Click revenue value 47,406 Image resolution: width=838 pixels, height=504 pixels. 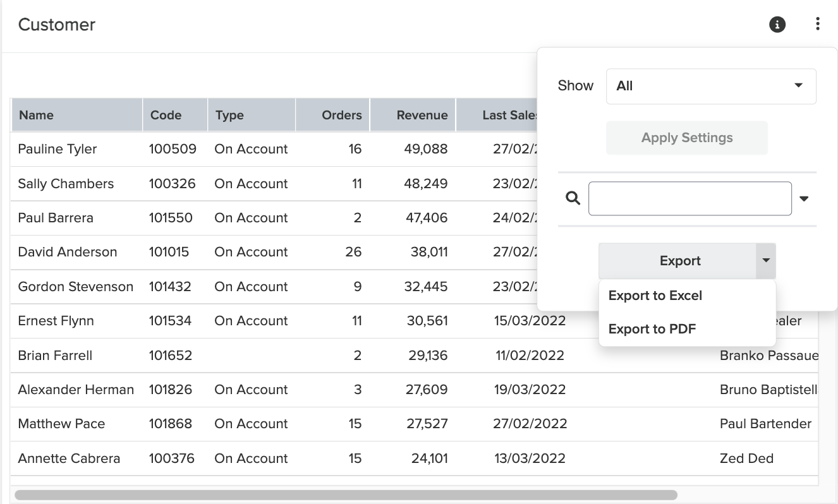pos(427,218)
